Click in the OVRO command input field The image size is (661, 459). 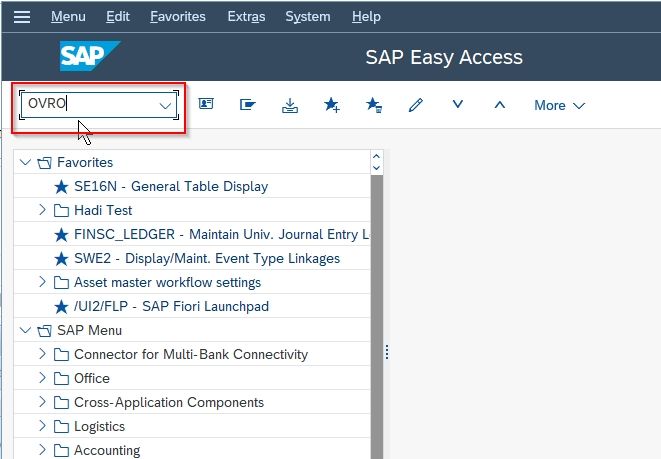[91, 105]
